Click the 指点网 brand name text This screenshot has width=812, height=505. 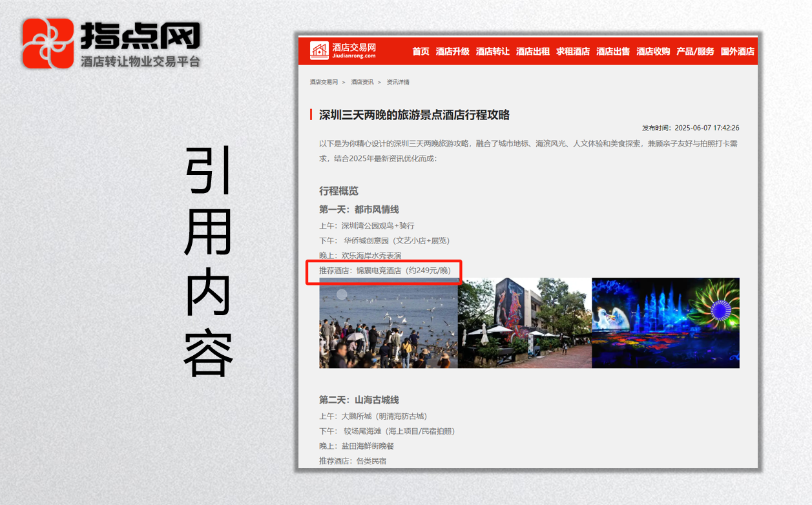click(140, 36)
